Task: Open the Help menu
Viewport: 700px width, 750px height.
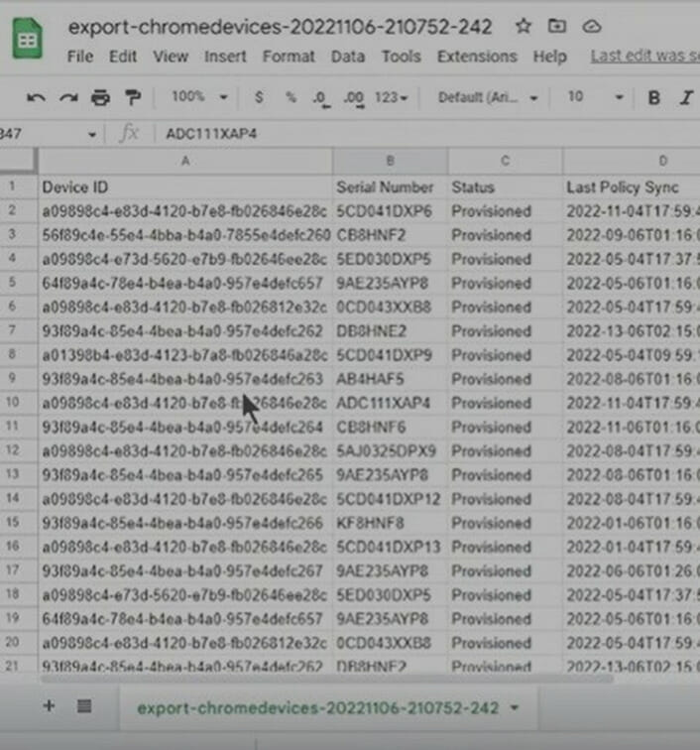Action: pos(550,57)
